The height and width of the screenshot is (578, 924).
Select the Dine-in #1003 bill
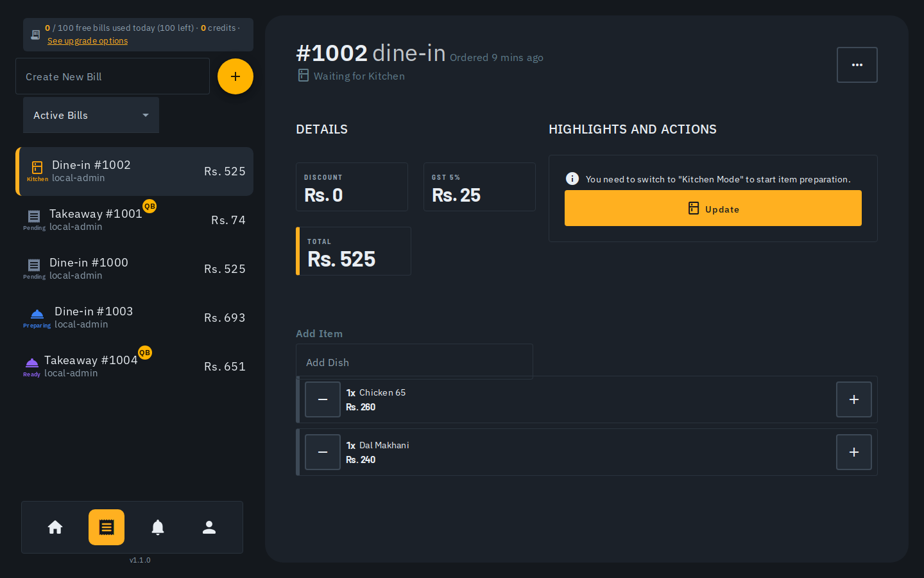tap(135, 318)
